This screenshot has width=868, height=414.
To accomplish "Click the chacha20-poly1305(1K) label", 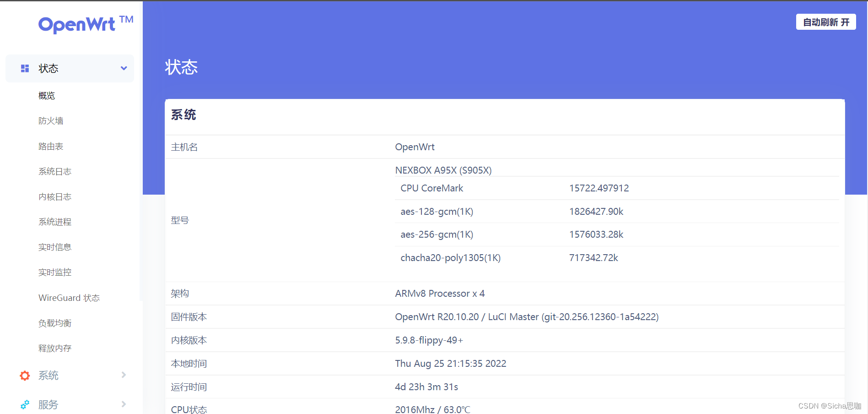I will click(451, 258).
